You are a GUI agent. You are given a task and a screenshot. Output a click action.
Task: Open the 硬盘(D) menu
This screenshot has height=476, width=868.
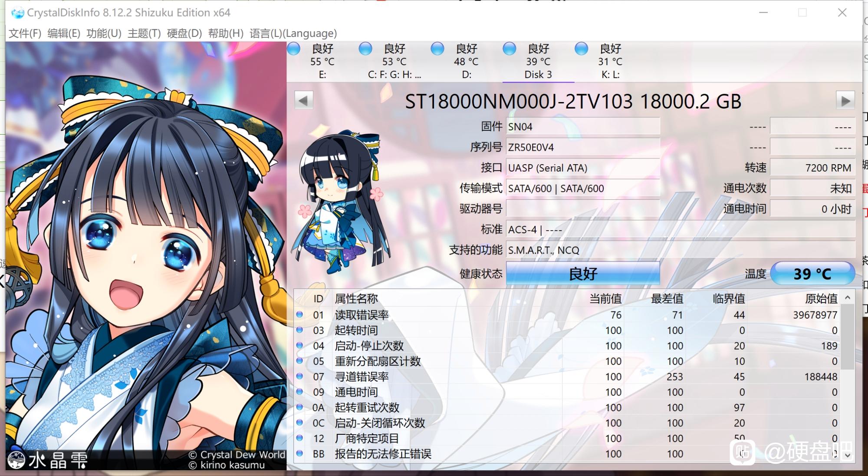pos(184,33)
